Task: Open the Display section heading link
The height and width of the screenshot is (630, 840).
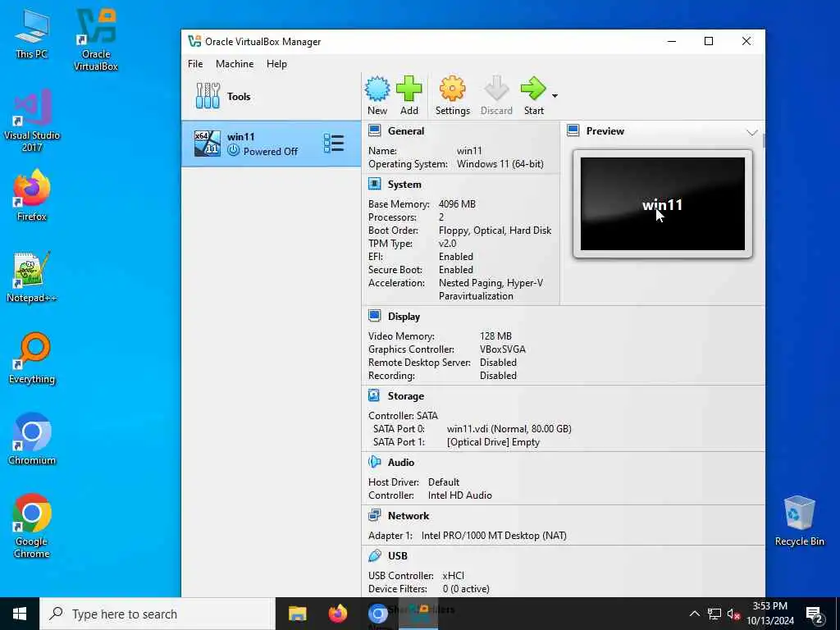Action: [x=404, y=316]
